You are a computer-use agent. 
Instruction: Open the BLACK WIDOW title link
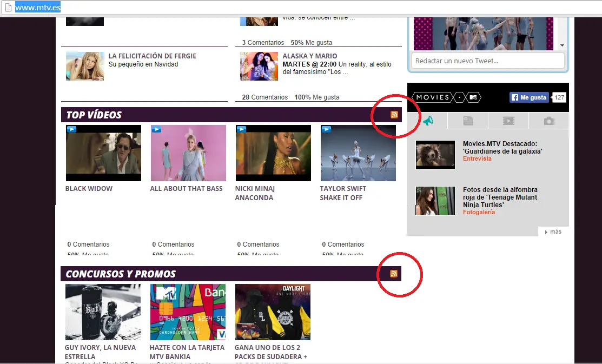pos(89,189)
